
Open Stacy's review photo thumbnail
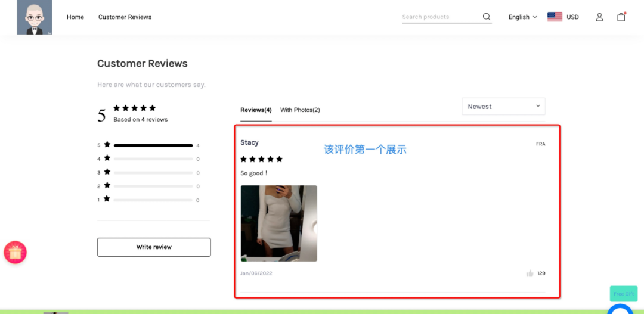[278, 223]
